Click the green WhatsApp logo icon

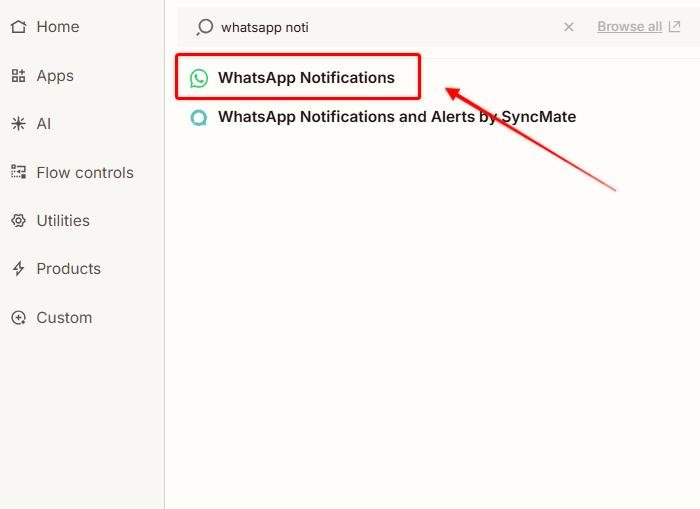click(x=199, y=78)
